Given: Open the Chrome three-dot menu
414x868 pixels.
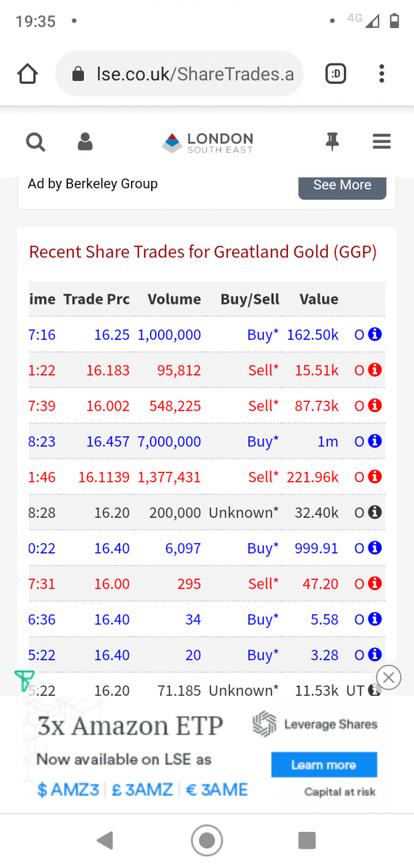Looking at the screenshot, I should tap(381, 74).
